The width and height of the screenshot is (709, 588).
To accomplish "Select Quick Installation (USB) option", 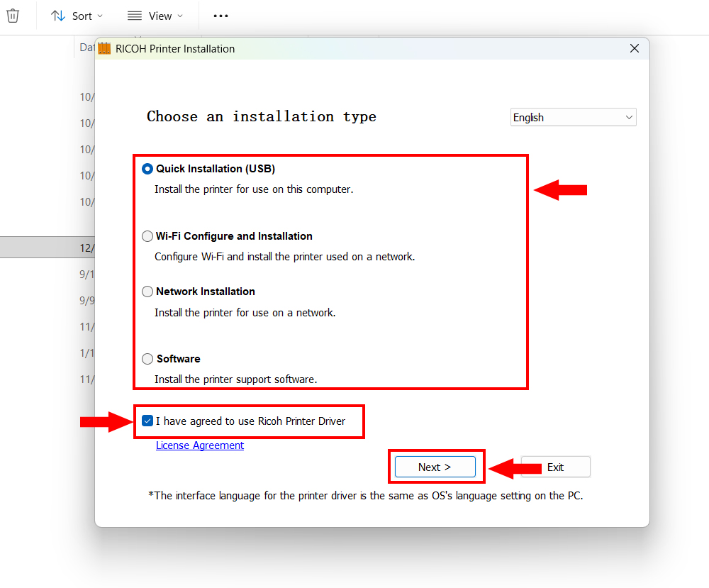I will point(147,169).
